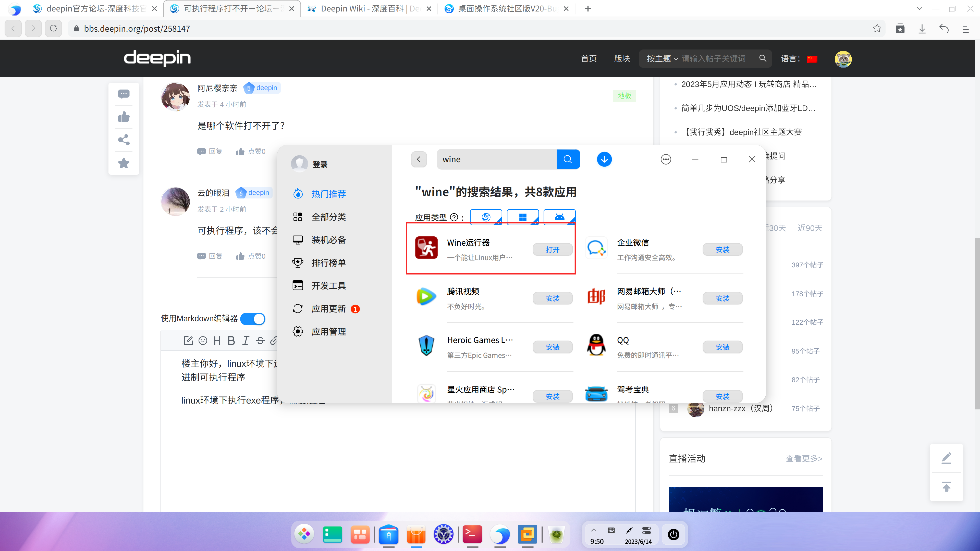
Task: Open the terminal from the dock
Action: click(x=472, y=534)
